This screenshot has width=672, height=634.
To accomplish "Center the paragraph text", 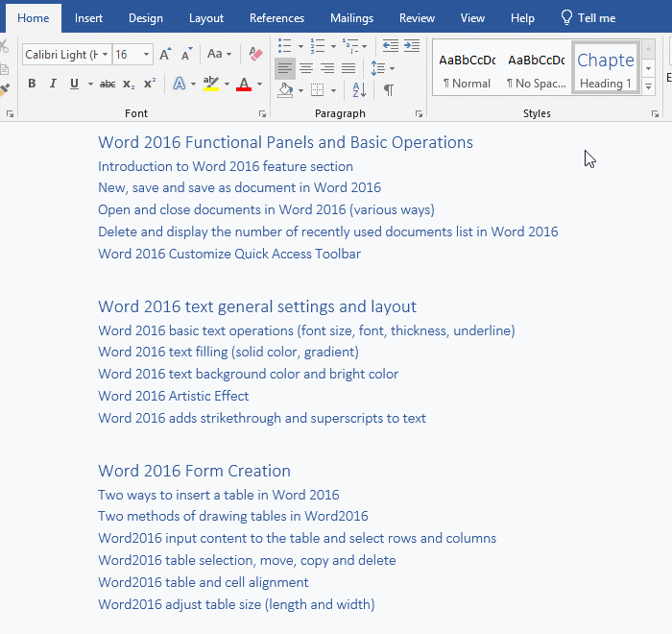I will (x=306, y=68).
